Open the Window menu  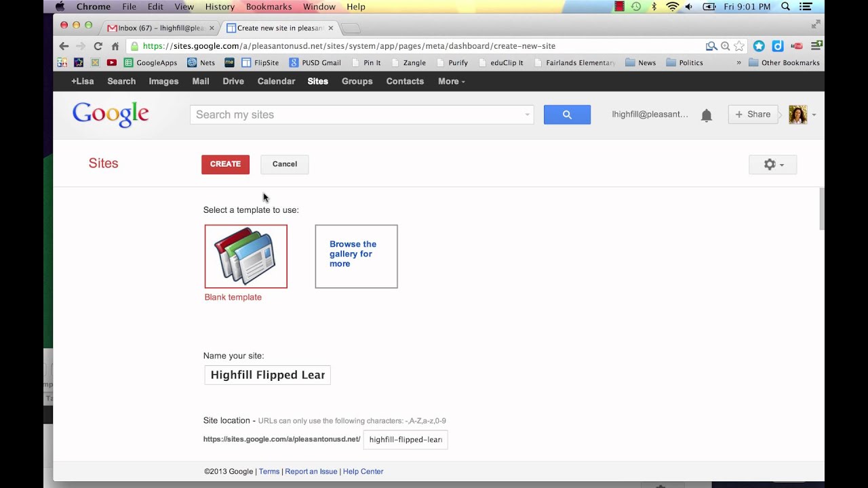[319, 7]
